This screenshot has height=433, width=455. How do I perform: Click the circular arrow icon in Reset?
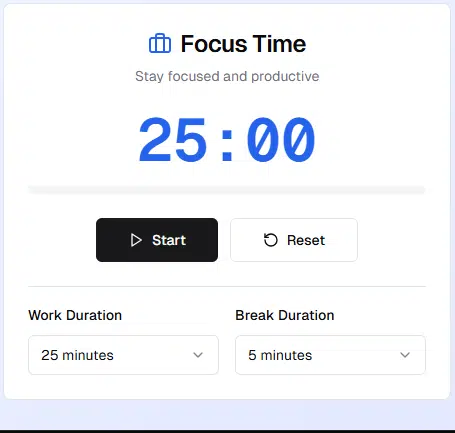coord(270,240)
